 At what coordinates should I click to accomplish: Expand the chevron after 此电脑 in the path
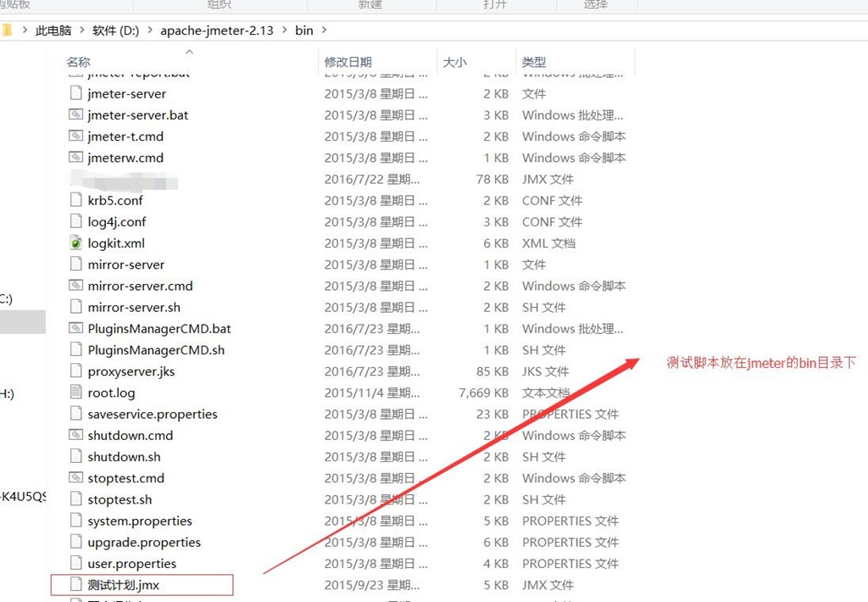(82, 30)
